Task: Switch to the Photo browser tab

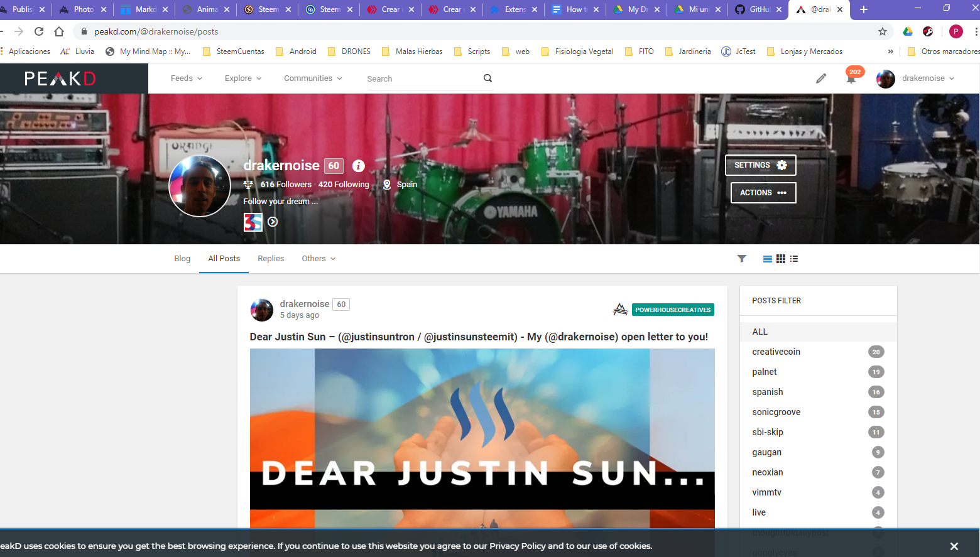Action: [x=82, y=9]
